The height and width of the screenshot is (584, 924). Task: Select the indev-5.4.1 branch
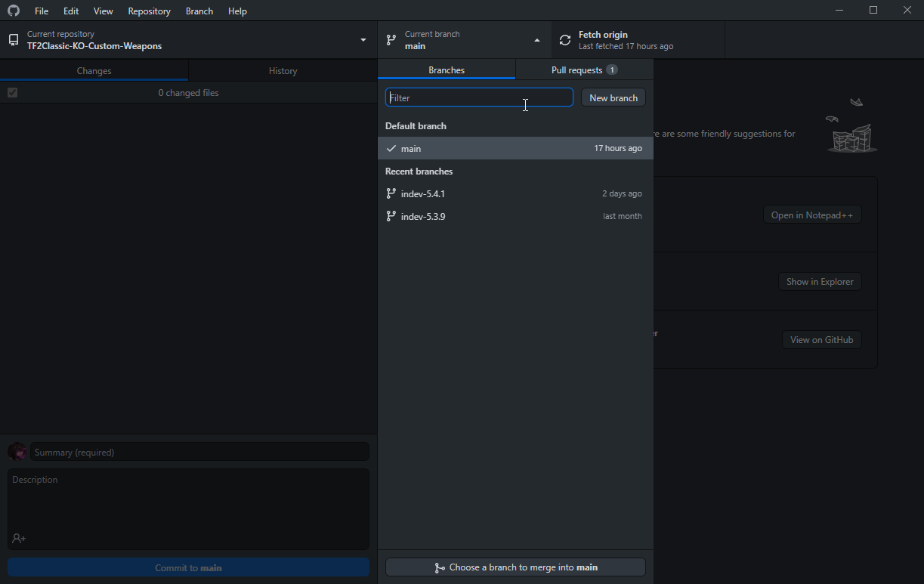(515, 193)
